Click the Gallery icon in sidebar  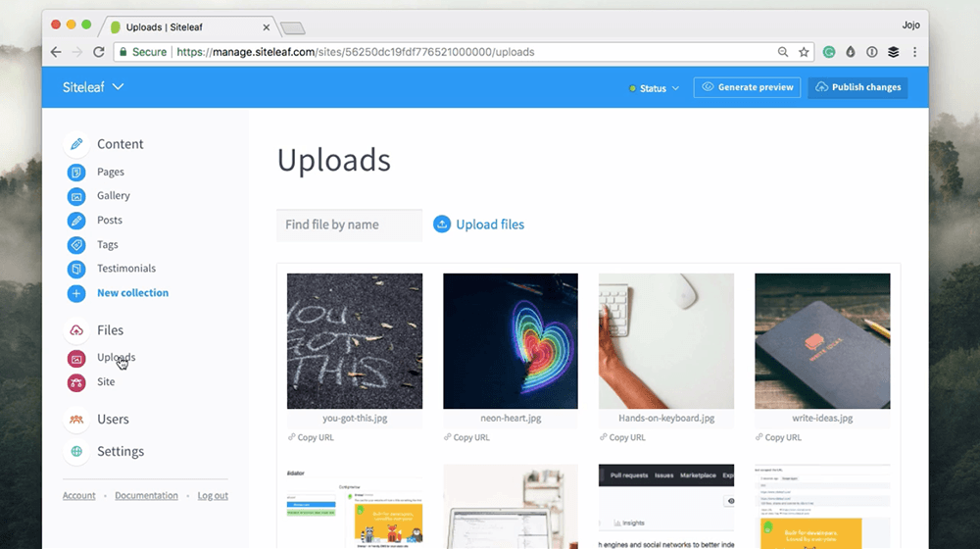pyautogui.click(x=76, y=196)
